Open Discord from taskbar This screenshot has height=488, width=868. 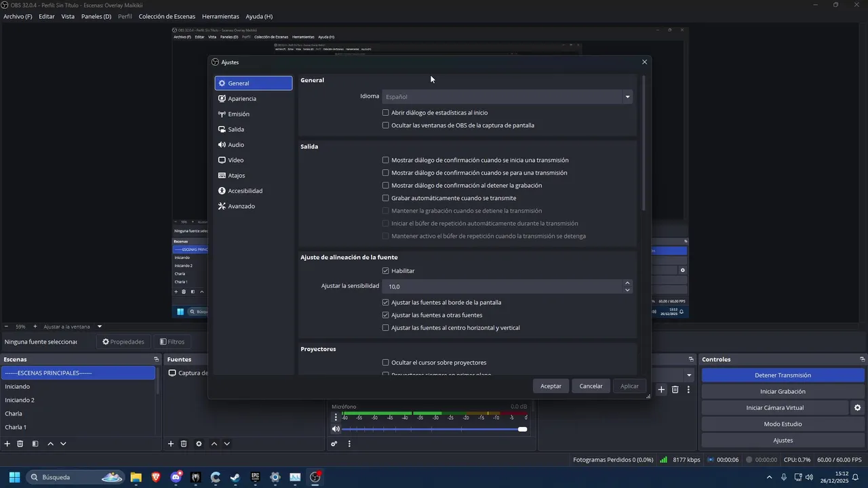[x=176, y=477]
